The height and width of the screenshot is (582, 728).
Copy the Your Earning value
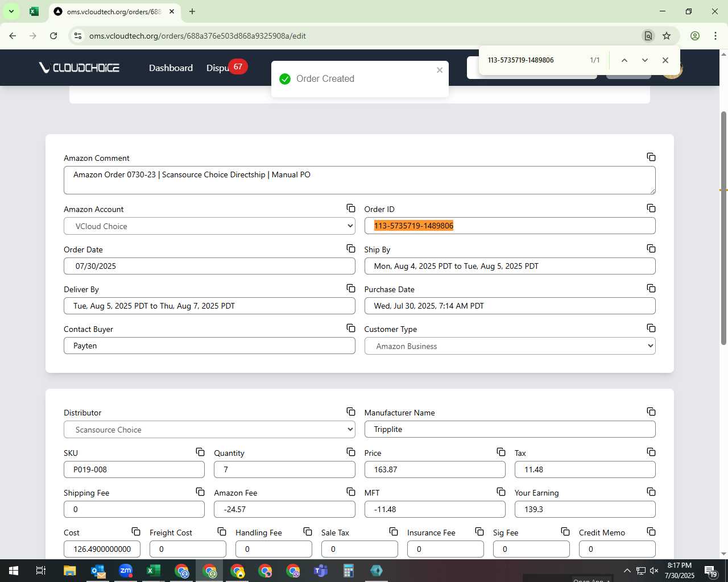coord(651,492)
